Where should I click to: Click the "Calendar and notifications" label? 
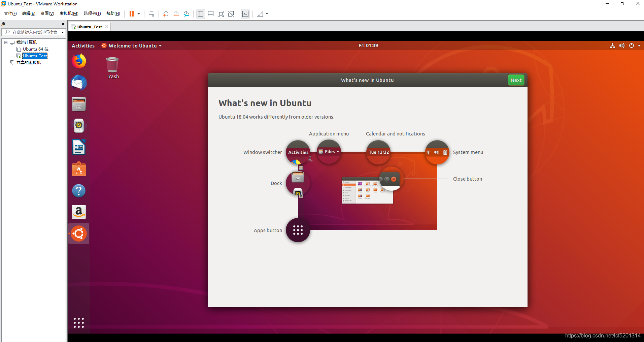[395, 134]
